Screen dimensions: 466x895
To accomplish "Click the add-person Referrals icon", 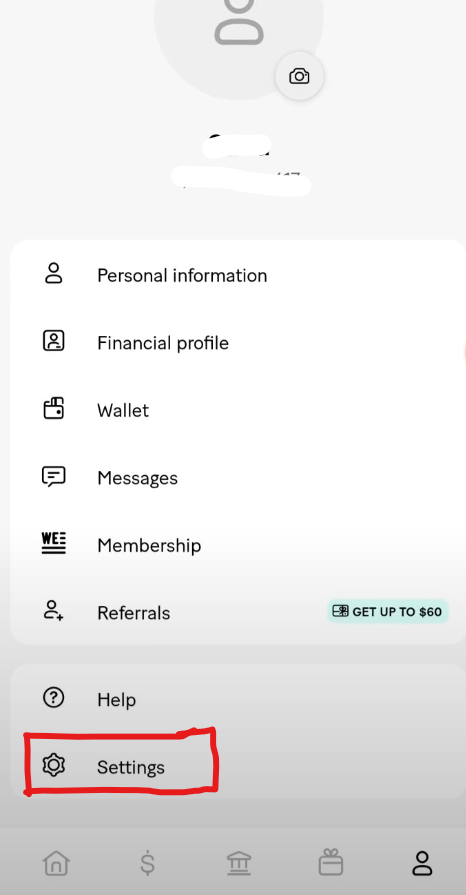I will (x=54, y=610).
